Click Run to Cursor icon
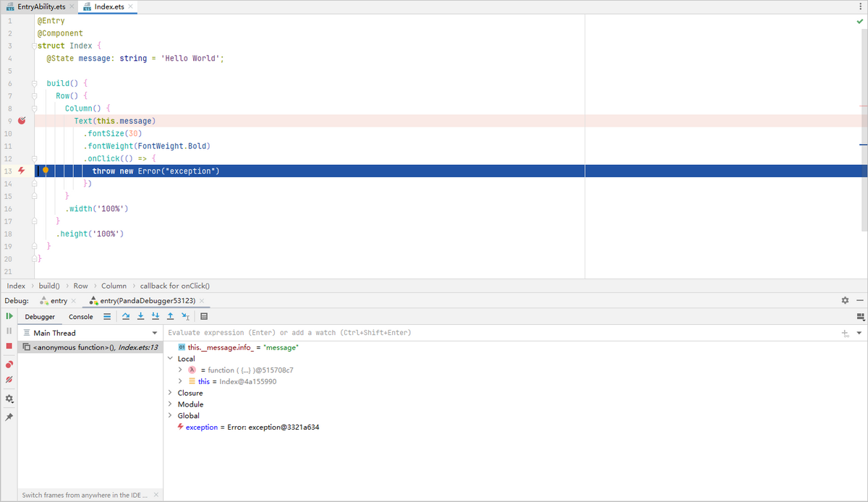 pyautogui.click(x=185, y=316)
